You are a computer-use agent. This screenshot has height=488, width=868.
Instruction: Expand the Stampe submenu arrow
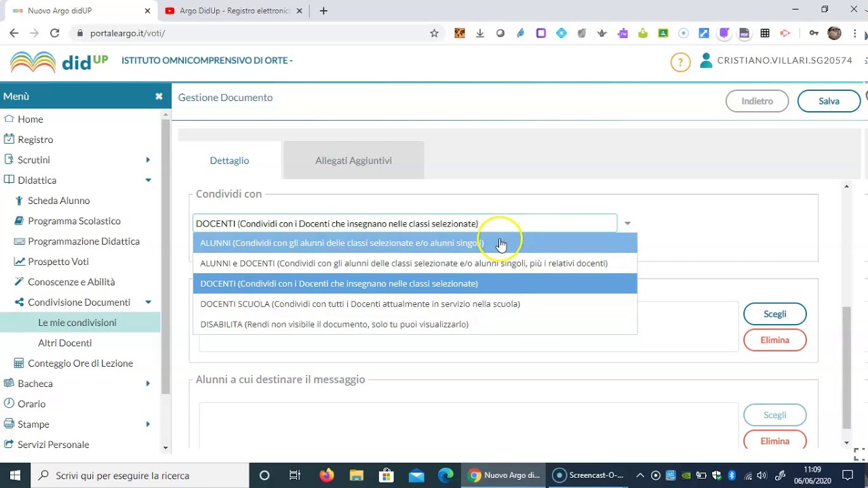click(148, 424)
